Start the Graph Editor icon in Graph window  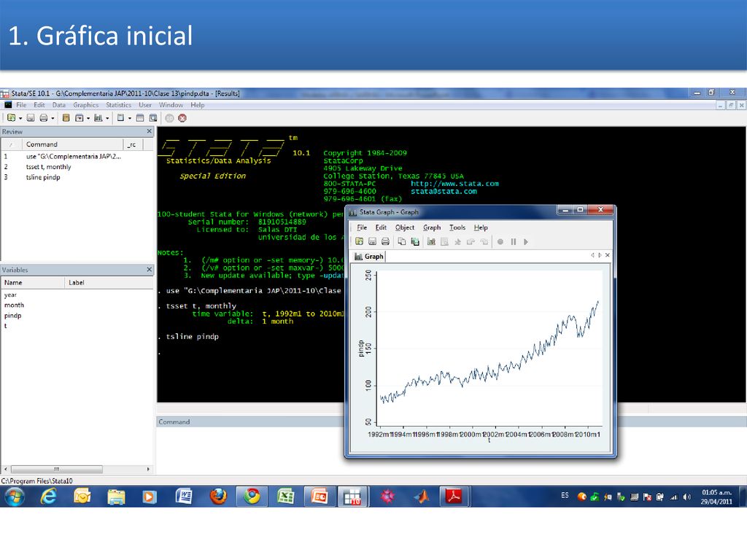point(431,241)
